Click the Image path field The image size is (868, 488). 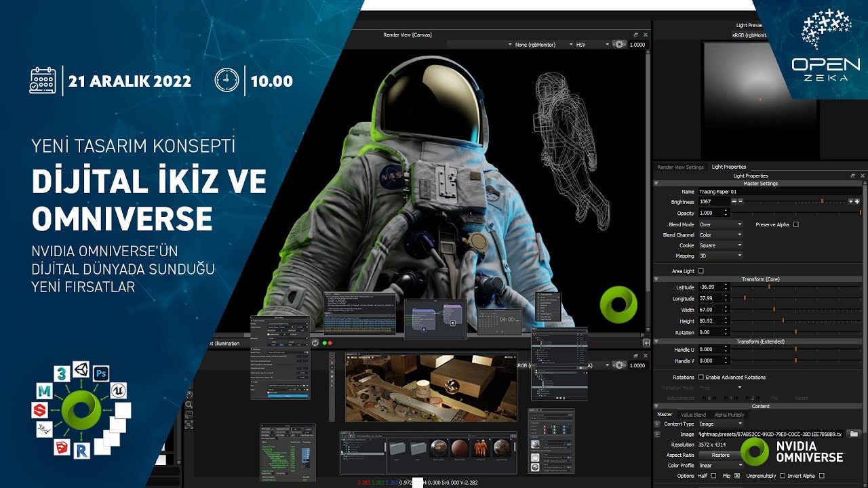tap(772, 434)
